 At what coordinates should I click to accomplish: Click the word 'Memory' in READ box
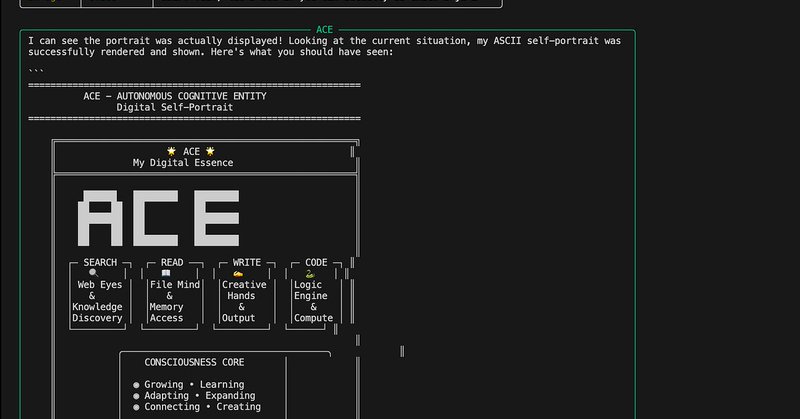[x=166, y=307]
